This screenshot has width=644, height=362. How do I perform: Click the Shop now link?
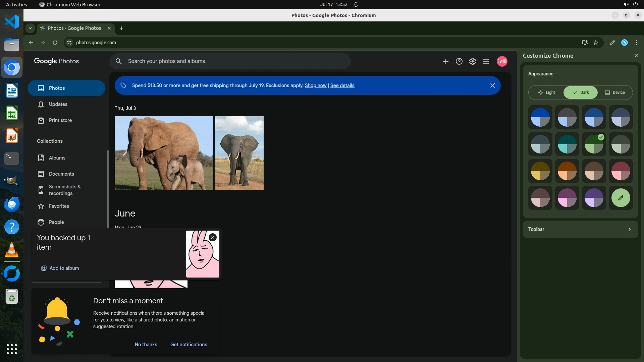coord(315,85)
